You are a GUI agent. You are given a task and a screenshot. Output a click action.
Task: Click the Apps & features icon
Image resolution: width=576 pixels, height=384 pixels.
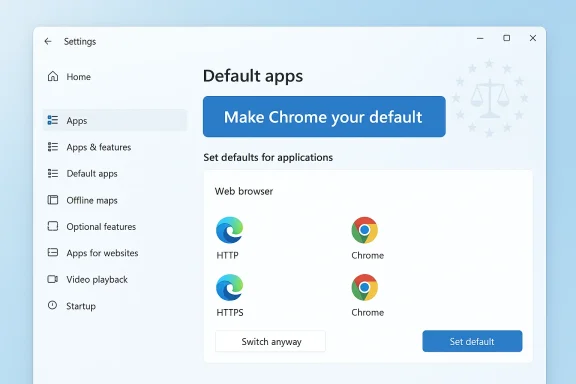tap(53, 147)
